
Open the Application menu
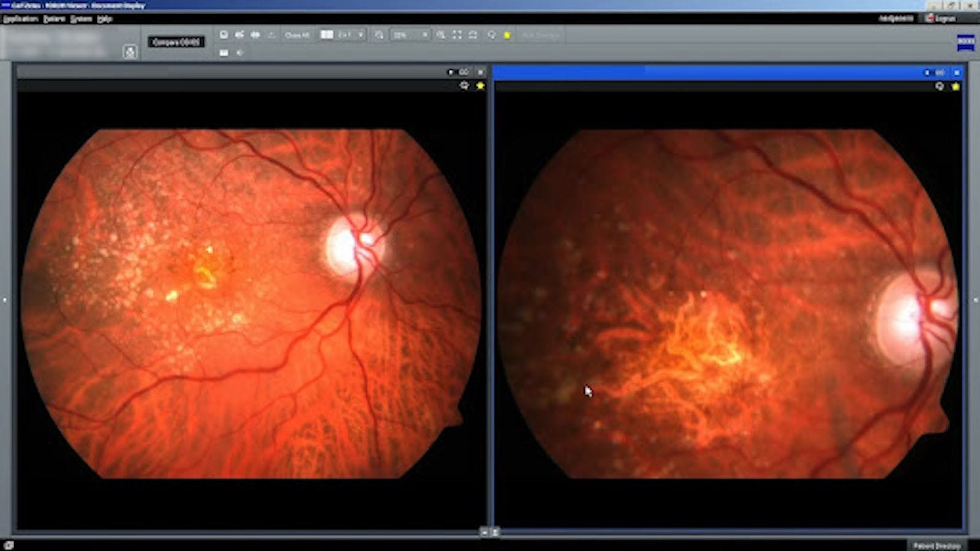[x=20, y=19]
